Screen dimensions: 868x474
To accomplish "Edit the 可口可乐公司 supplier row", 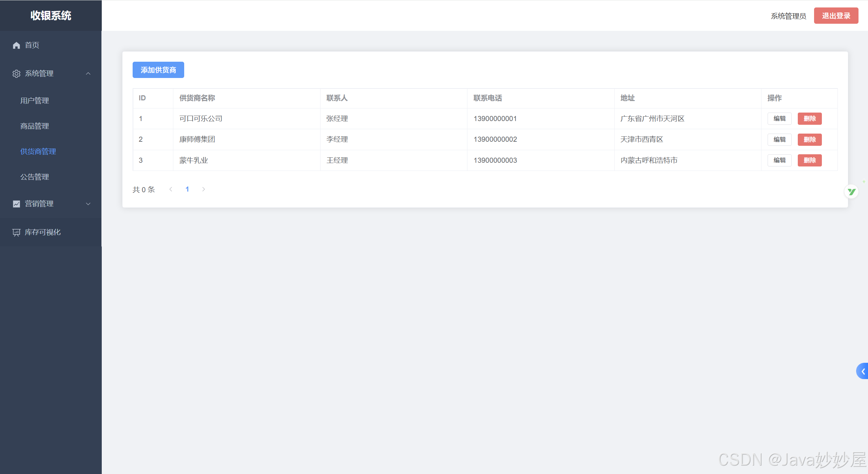I will point(779,119).
